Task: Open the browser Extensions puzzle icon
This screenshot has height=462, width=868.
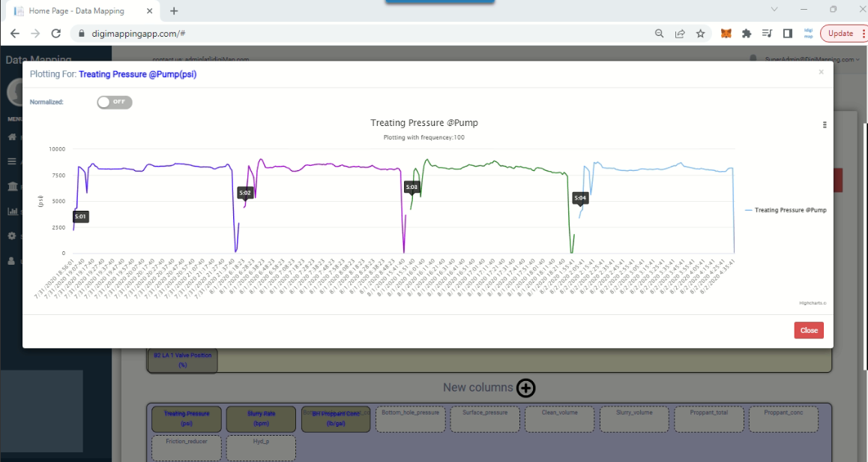Action: tap(747, 34)
